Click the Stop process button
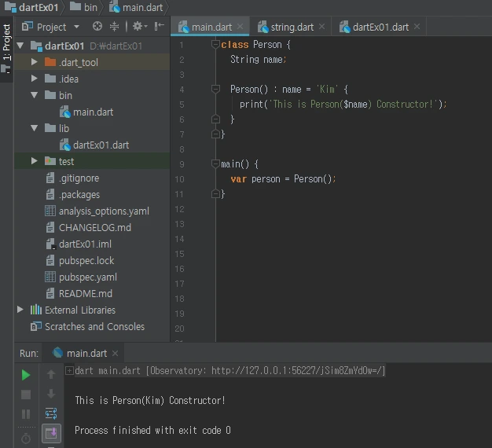The height and width of the screenshot is (448, 492). pyautogui.click(x=26, y=395)
